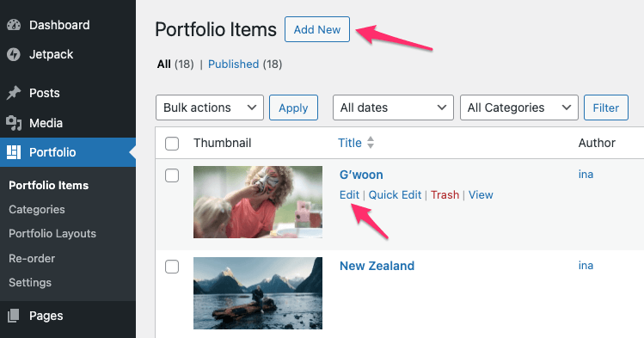Tick the select-all checkbox in table header

(172, 144)
